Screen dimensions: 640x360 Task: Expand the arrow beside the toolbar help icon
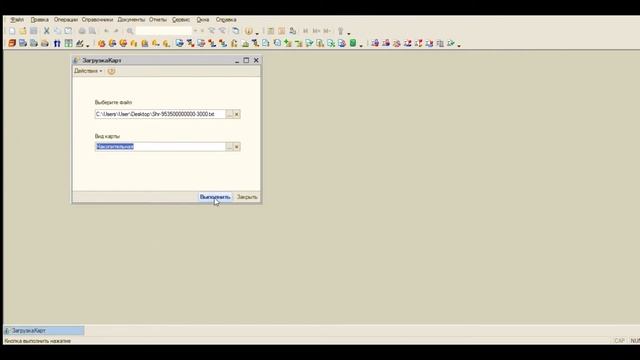pyautogui.click(x=257, y=33)
